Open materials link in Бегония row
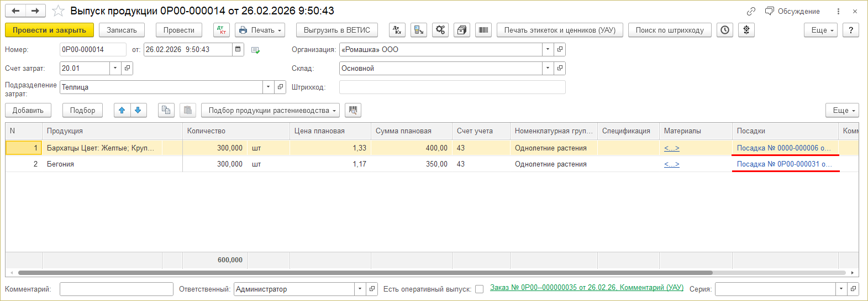Image resolution: width=868 pixels, height=301 pixels. (x=671, y=164)
